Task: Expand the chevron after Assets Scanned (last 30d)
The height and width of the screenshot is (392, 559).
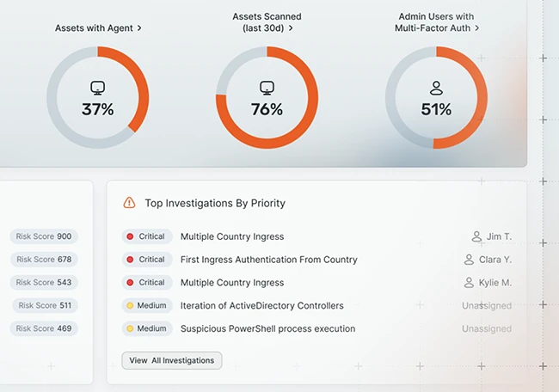Action: coord(291,28)
